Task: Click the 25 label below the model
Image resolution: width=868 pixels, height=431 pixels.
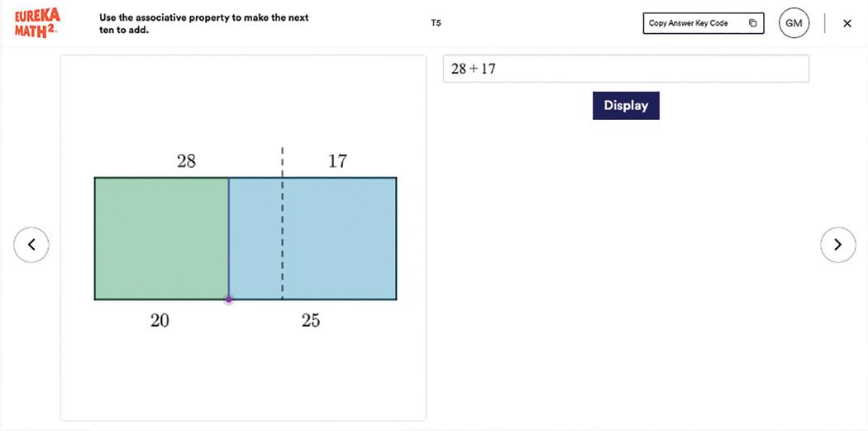Action: (x=311, y=320)
